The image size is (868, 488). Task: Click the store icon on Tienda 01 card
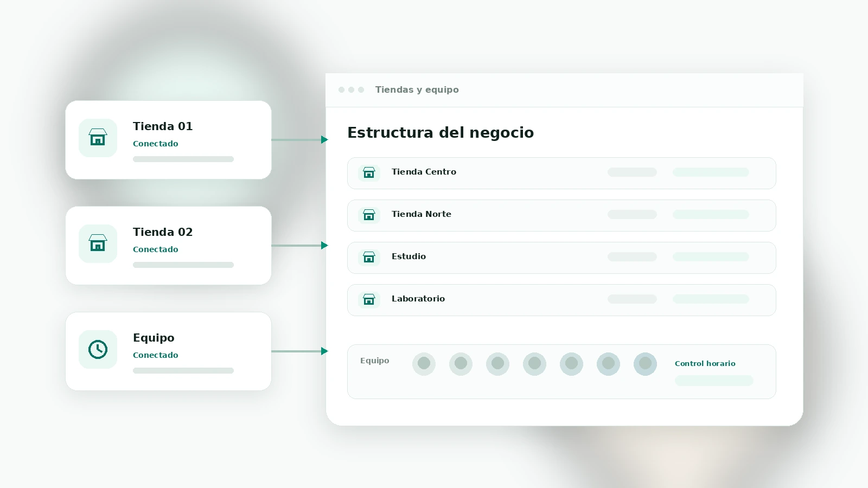click(98, 138)
